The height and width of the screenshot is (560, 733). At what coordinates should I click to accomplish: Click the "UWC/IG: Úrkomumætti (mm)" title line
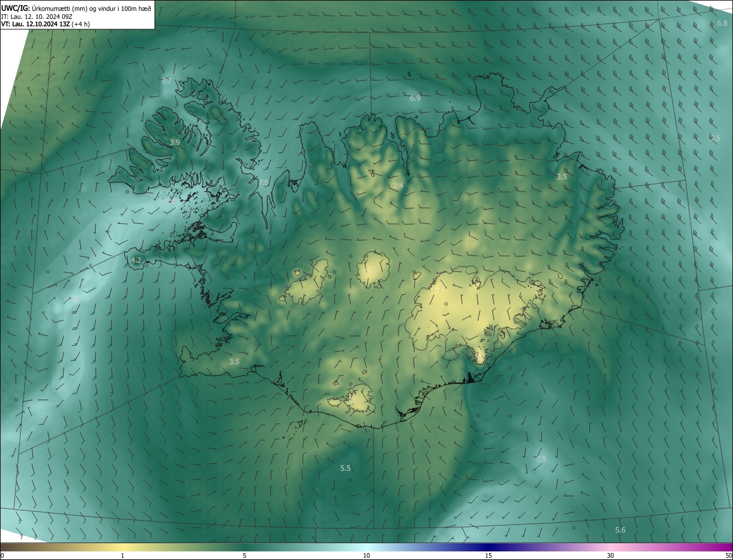77,7
